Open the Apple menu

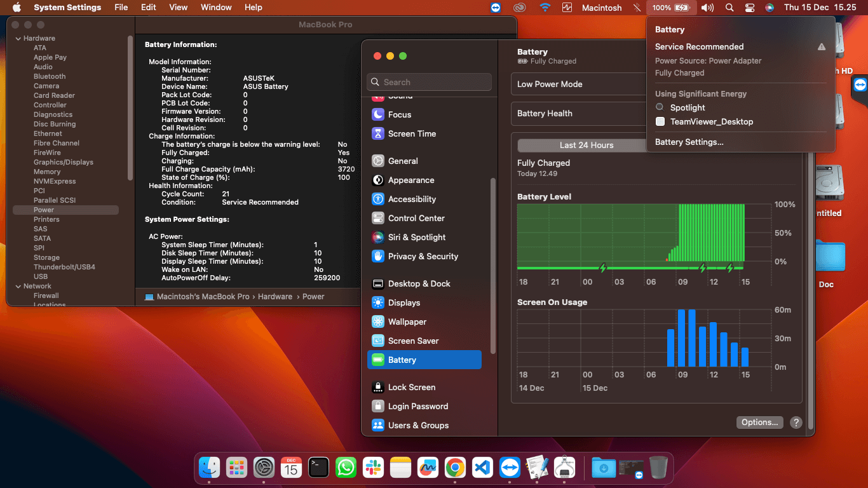click(x=17, y=8)
